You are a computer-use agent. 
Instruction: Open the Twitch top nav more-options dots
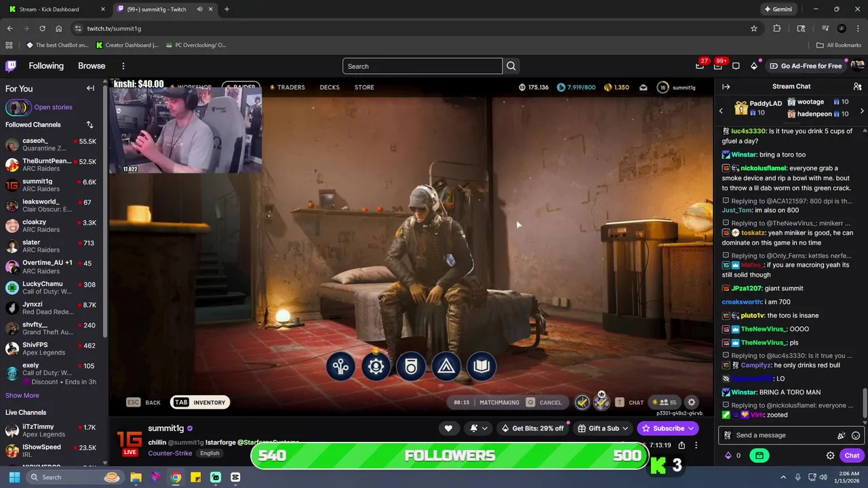(x=123, y=66)
